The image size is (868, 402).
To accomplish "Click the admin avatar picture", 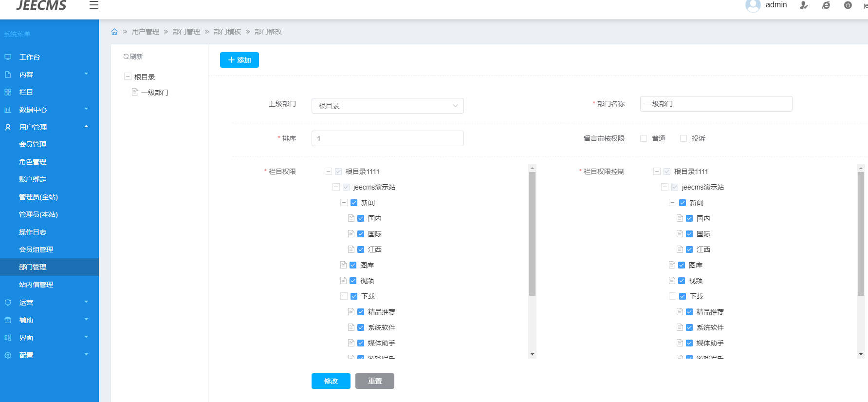I will (753, 5).
